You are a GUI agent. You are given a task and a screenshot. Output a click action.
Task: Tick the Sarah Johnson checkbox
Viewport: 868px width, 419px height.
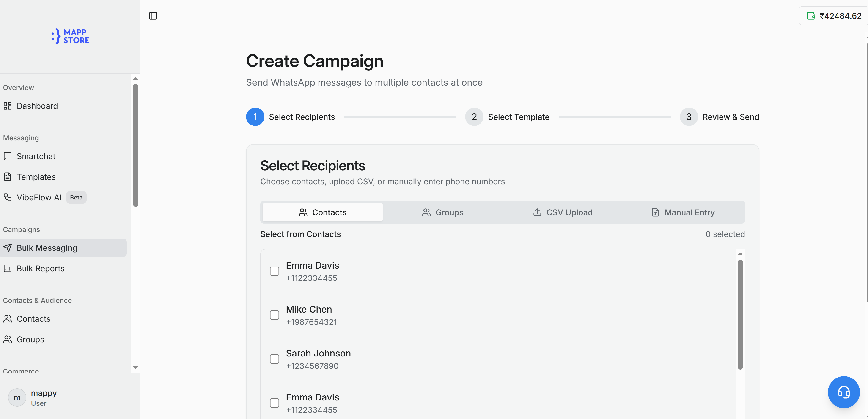(x=275, y=359)
